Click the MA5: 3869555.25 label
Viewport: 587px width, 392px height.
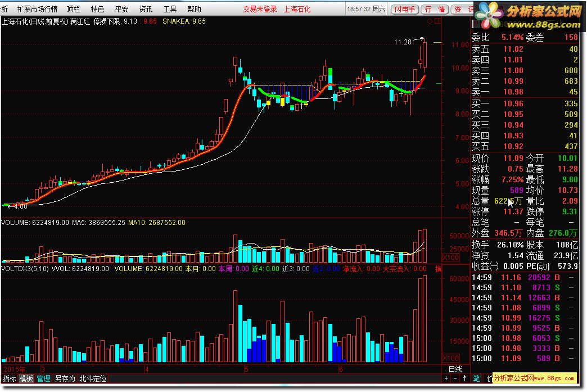[98, 222]
